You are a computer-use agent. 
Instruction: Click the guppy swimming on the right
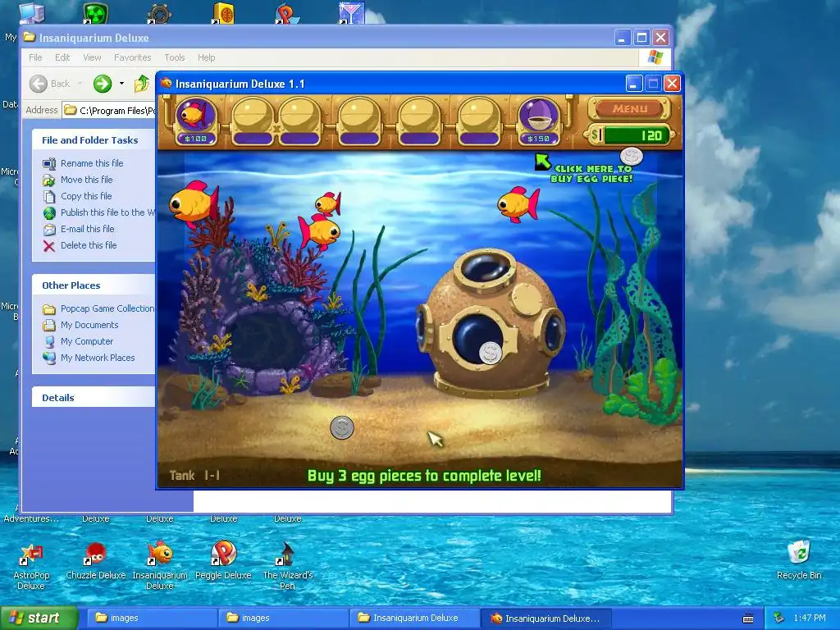point(518,204)
